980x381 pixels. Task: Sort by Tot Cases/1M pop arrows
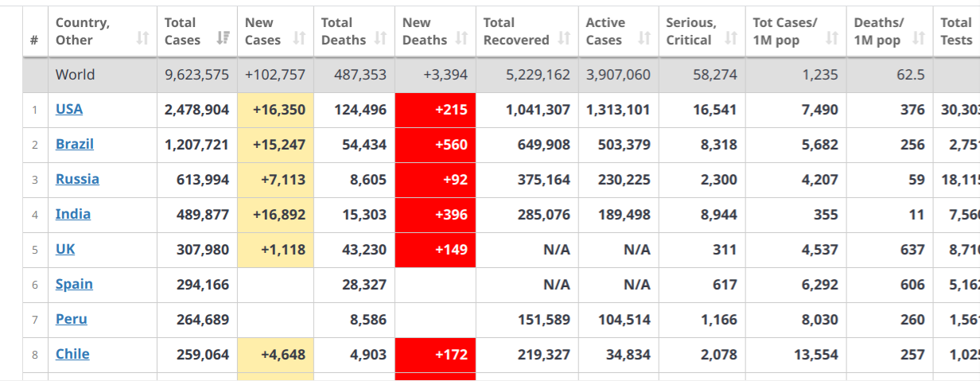click(x=832, y=37)
